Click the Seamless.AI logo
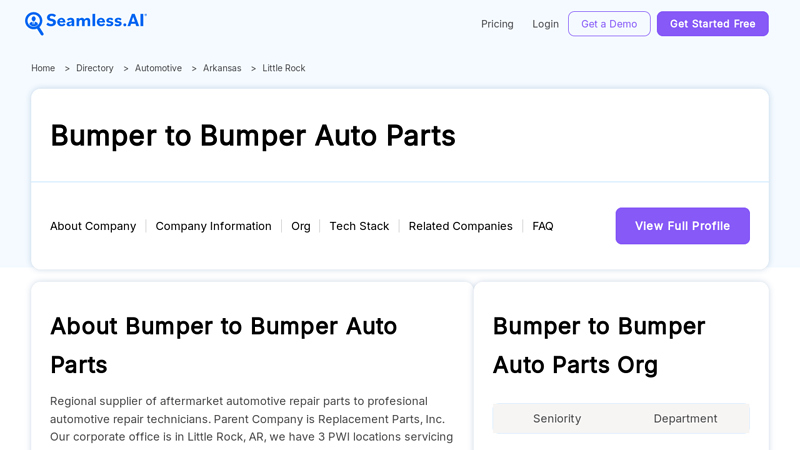The width and height of the screenshot is (800, 450). (86, 23)
